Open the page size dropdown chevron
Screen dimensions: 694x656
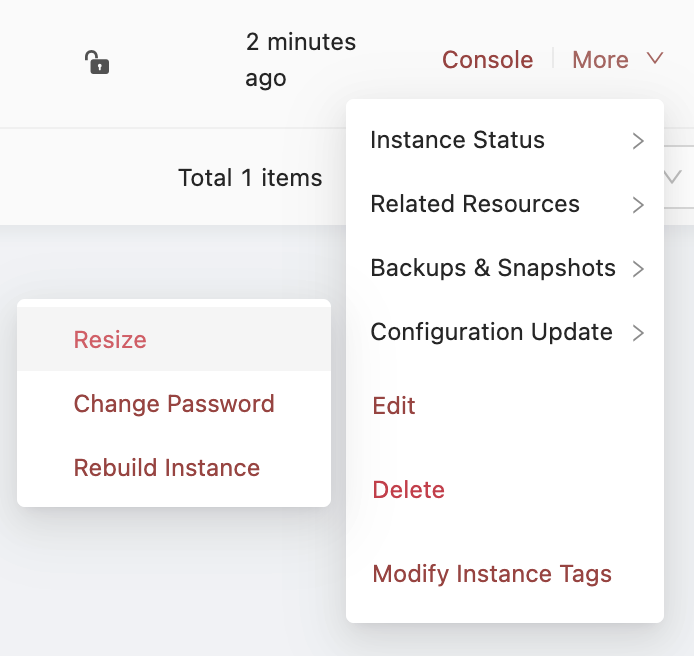click(x=671, y=178)
